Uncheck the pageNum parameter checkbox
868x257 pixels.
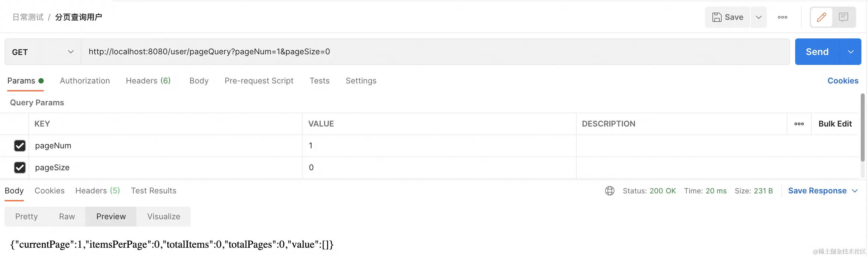point(20,146)
